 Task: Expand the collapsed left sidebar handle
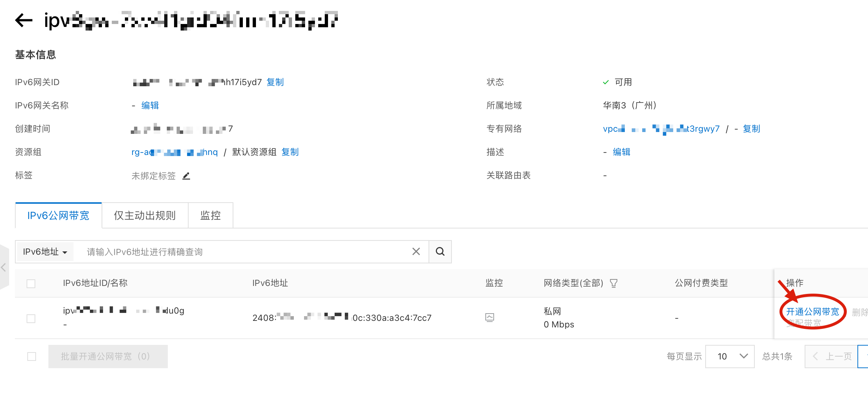pyautogui.click(x=4, y=267)
